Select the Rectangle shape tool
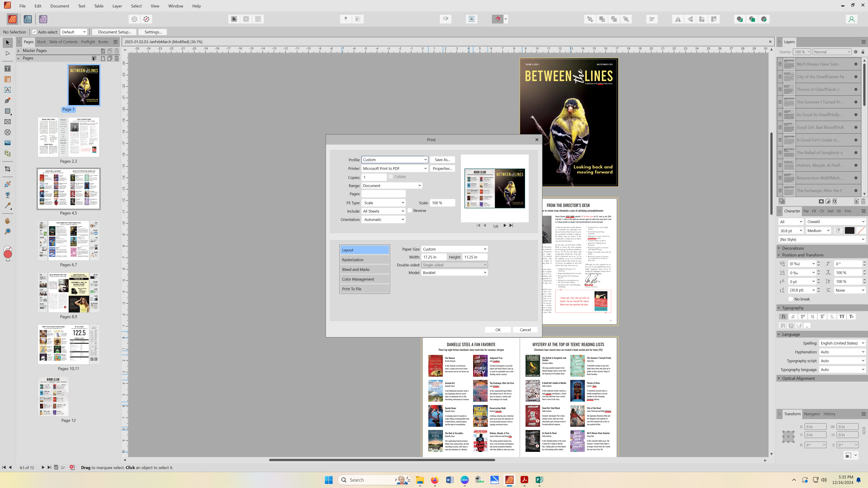The width and height of the screenshot is (868, 488). pyautogui.click(x=7, y=111)
